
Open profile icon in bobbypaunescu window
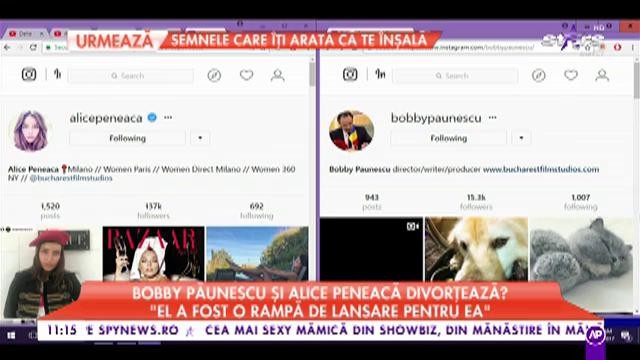click(x=602, y=76)
